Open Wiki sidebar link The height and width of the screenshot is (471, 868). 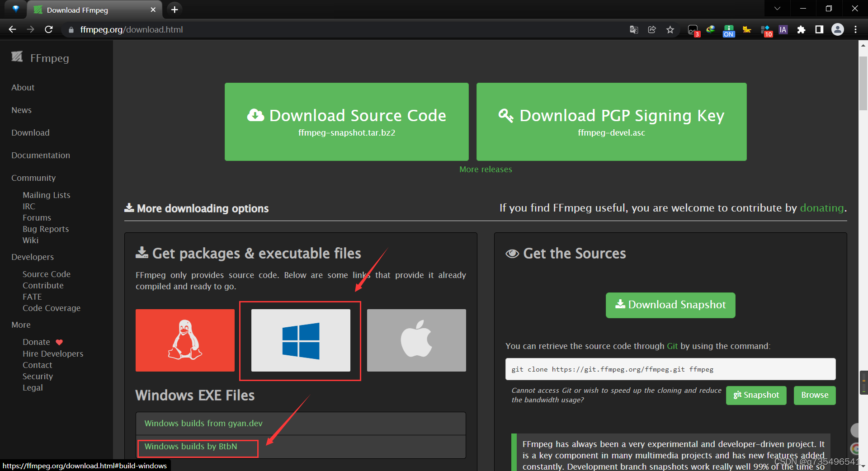(31, 240)
